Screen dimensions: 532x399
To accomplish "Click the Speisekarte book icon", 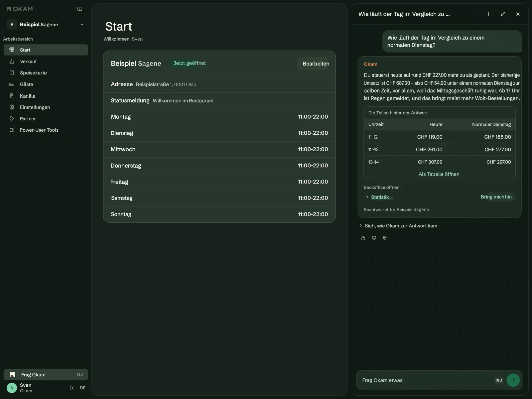I will 12,73.
